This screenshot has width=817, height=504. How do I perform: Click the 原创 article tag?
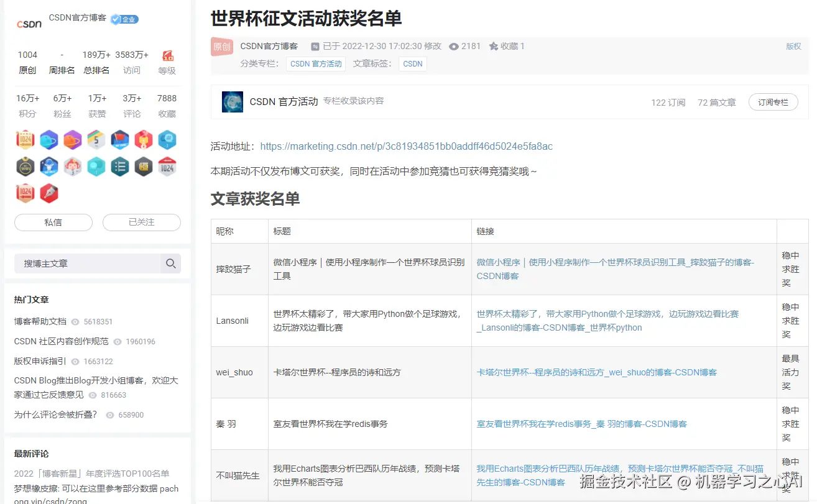pos(222,47)
